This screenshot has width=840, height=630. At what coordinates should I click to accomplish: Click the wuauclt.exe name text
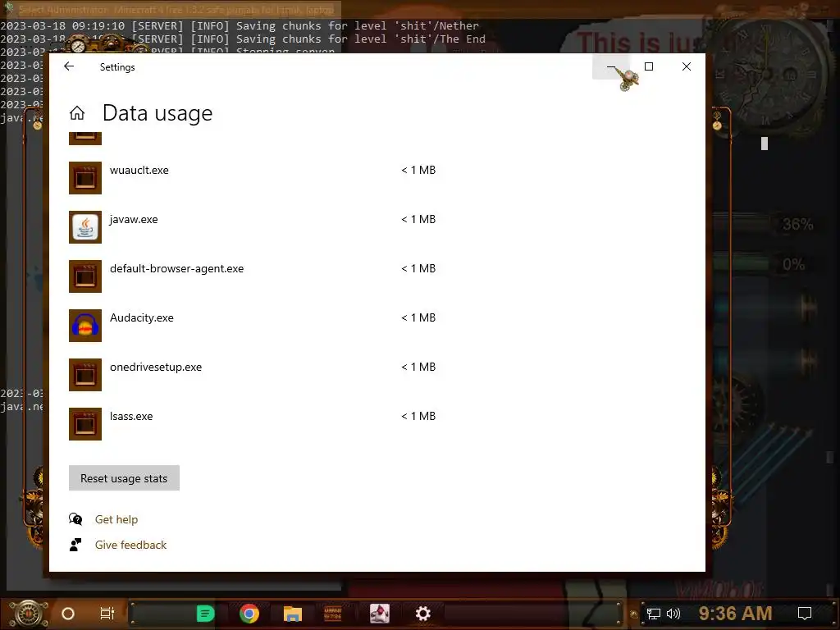pyautogui.click(x=139, y=170)
